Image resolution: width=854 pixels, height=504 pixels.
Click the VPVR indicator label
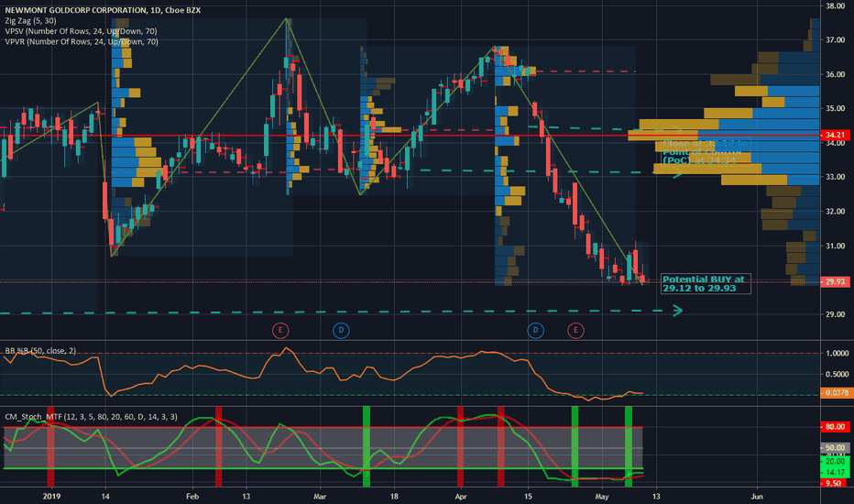(82, 41)
